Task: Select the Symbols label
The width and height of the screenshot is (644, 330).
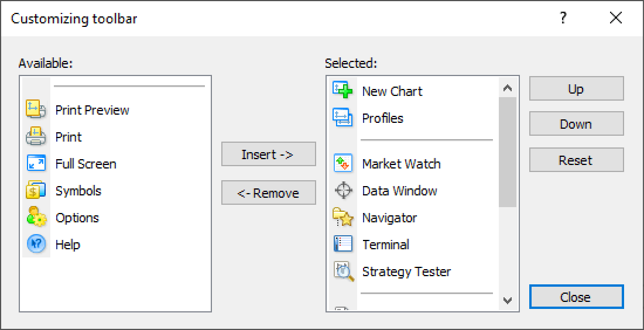Action: click(x=78, y=190)
